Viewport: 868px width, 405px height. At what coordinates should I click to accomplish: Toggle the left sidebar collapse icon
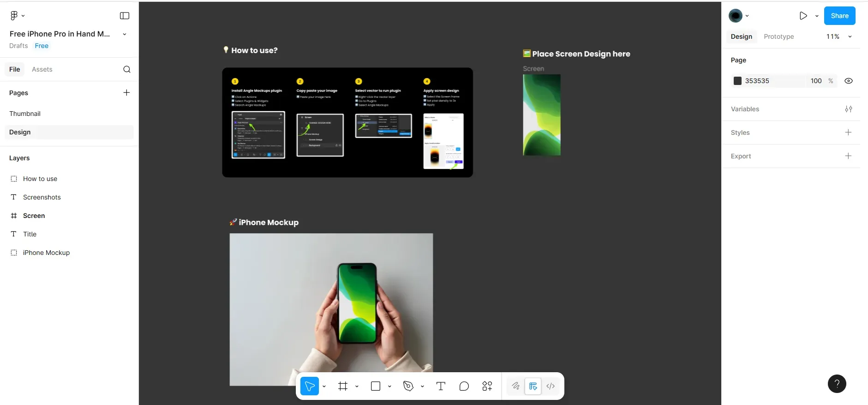125,16
